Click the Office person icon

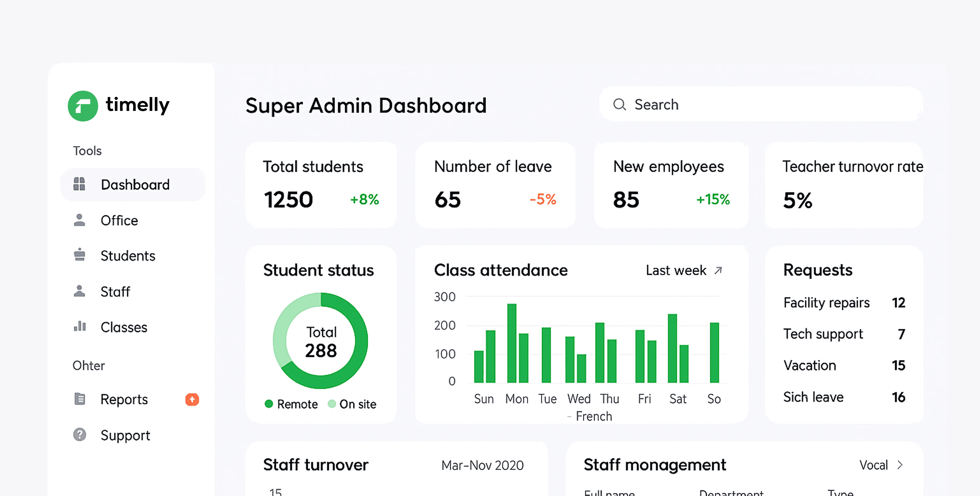[79, 220]
